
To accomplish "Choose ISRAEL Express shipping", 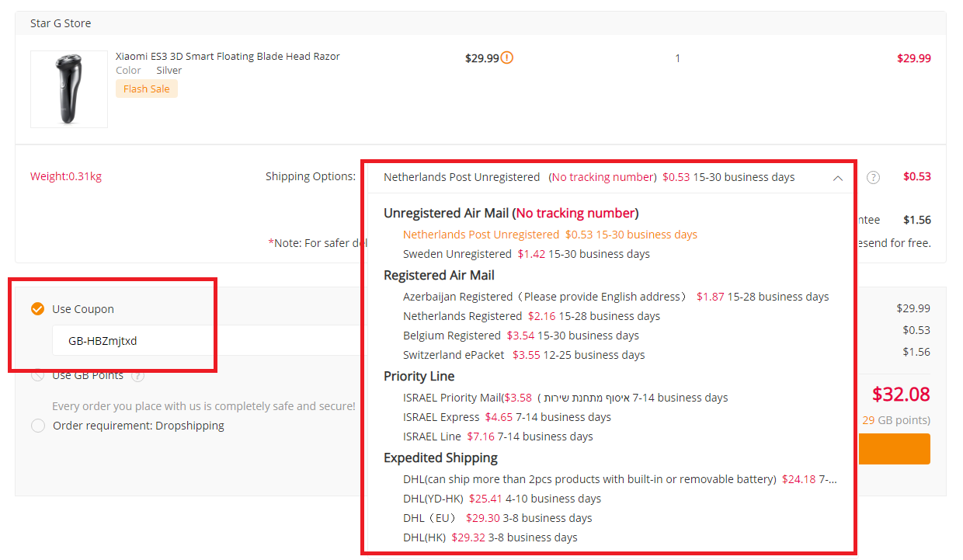I will click(506, 417).
